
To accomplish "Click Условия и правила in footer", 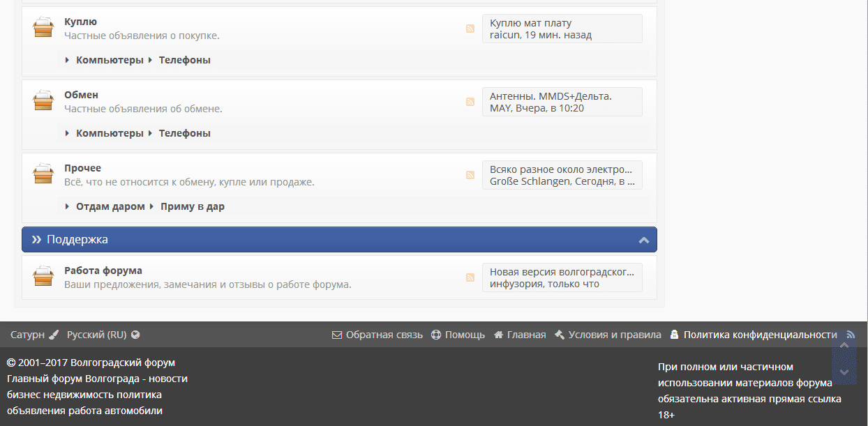I will pos(608,335).
